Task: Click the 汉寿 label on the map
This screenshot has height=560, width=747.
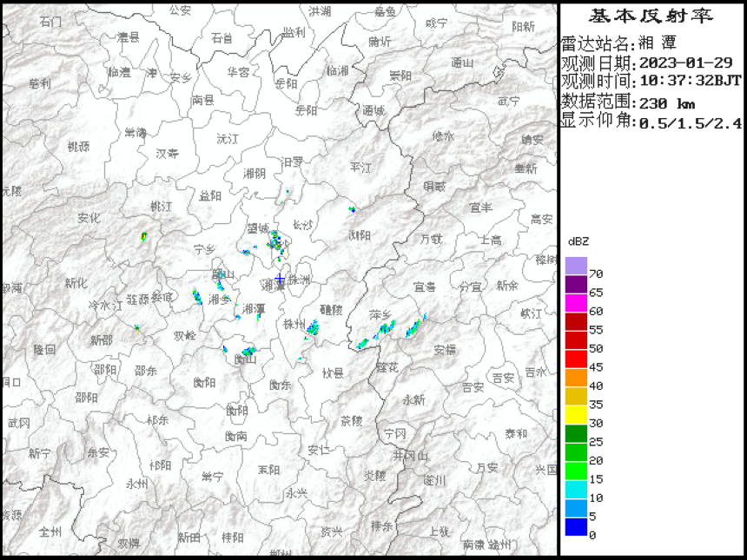Action: (x=168, y=154)
